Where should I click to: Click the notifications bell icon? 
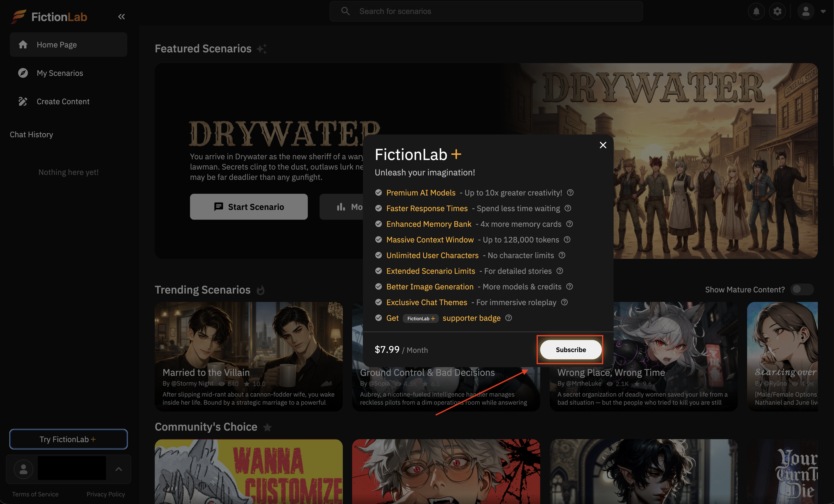756,11
